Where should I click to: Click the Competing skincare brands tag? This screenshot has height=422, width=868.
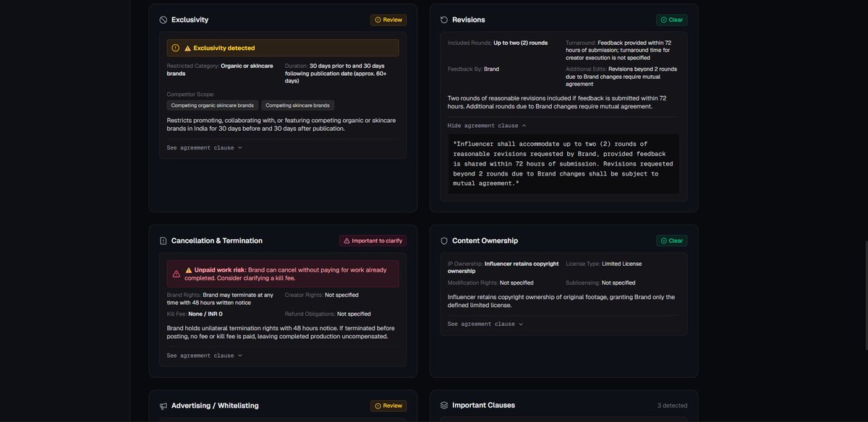pyautogui.click(x=297, y=105)
